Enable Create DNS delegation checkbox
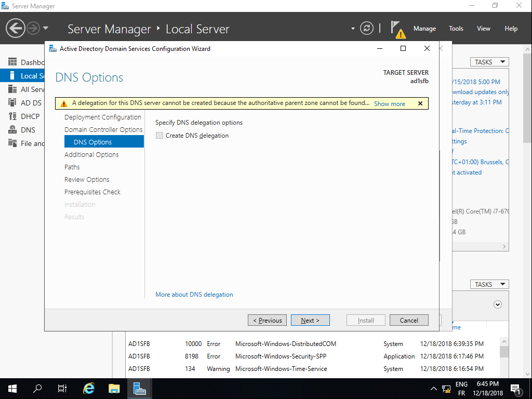 (x=159, y=136)
